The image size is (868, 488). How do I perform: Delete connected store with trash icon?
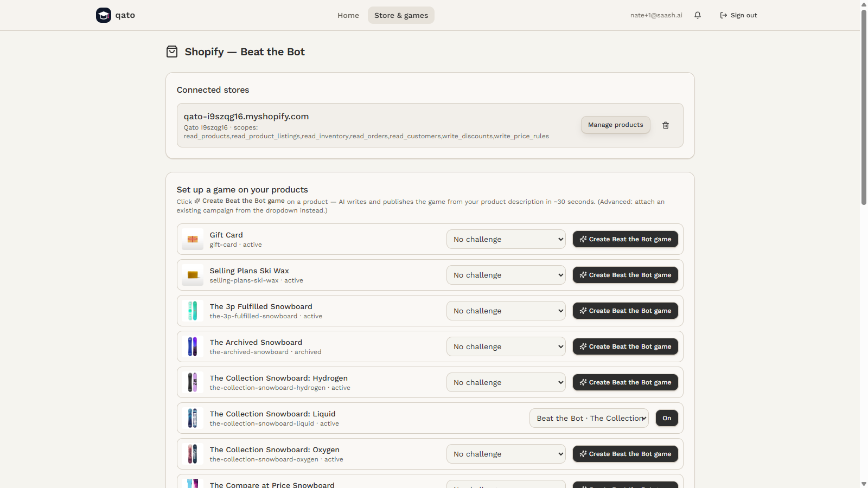[x=666, y=125]
